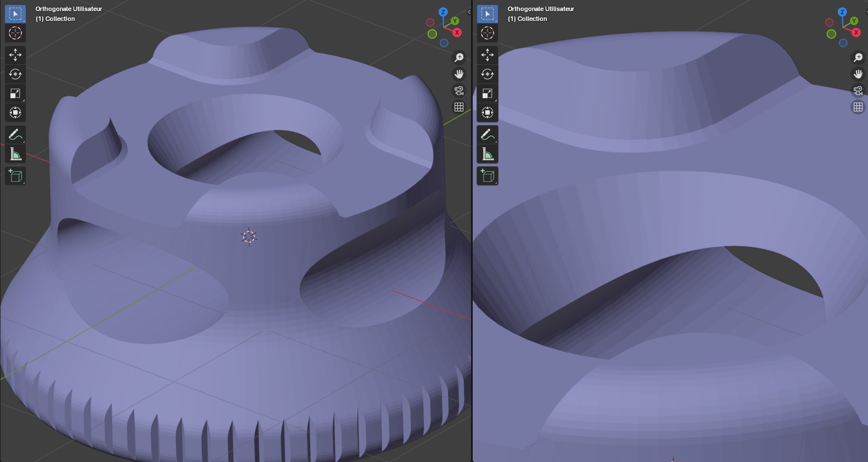Select the Measure tool in right viewport
The width and height of the screenshot is (868, 462).
(488, 154)
